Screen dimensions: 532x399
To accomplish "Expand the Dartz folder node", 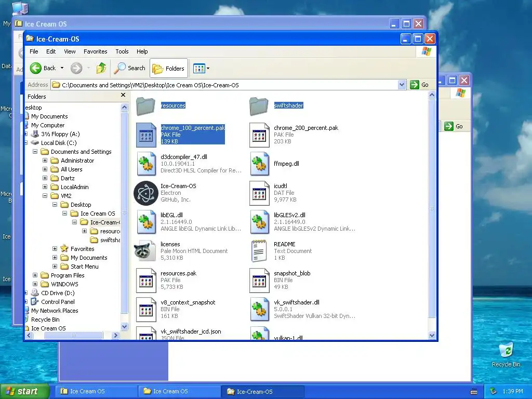I will [45, 178].
